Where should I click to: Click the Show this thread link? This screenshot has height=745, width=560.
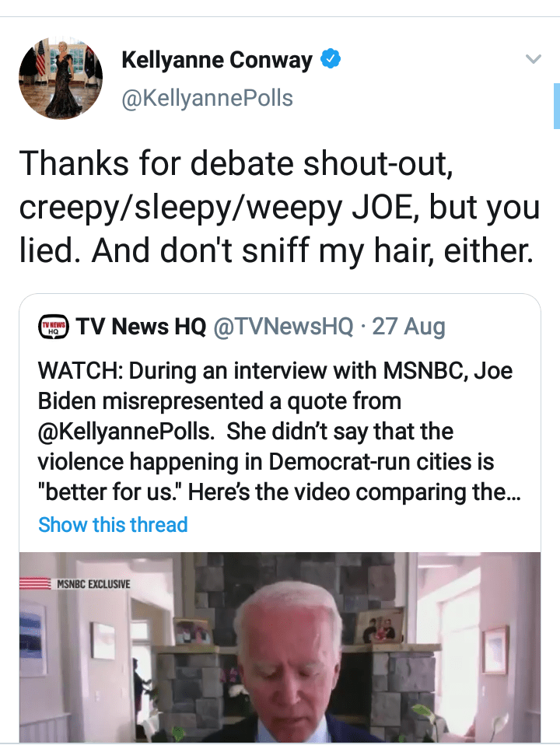pos(113,525)
